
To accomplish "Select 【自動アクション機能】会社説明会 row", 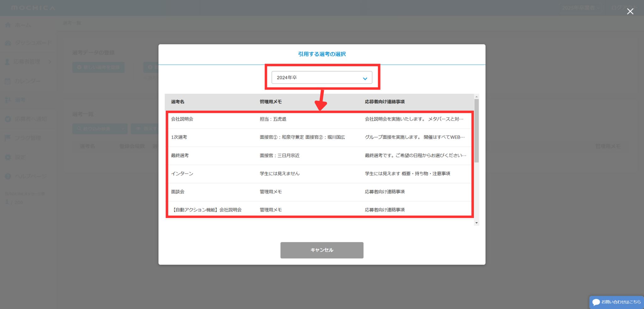I will (x=319, y=210).
